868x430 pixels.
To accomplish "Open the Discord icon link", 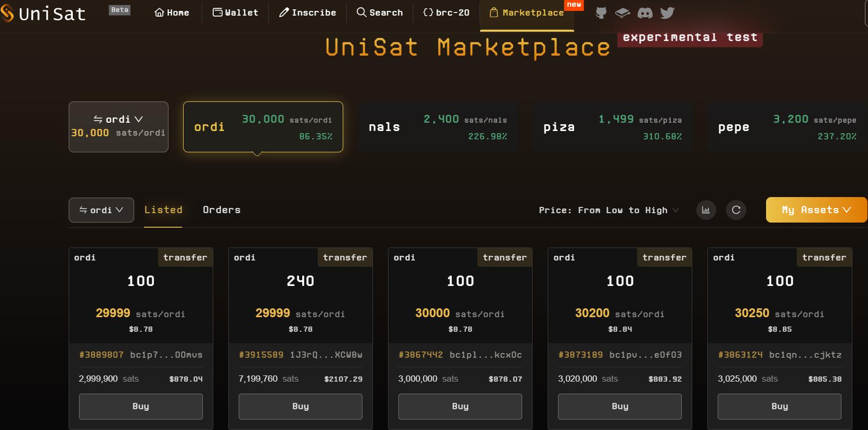I will coord(645,13).
